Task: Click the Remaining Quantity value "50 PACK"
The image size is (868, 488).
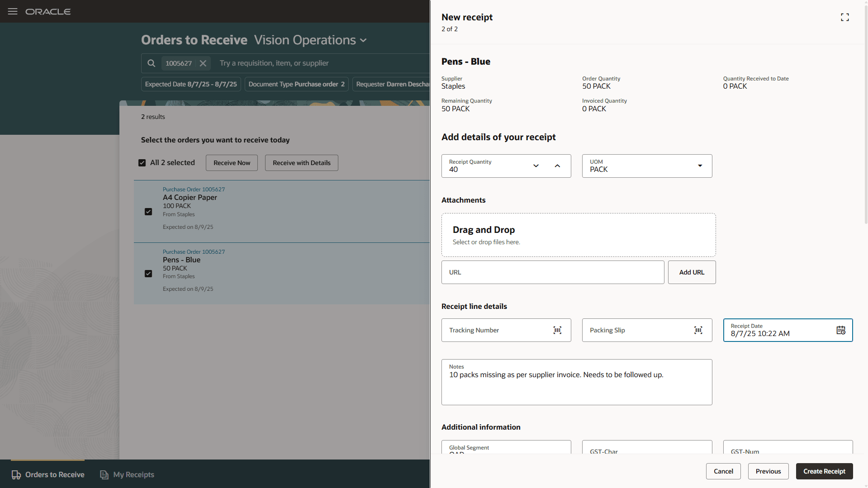Action: 455,109
